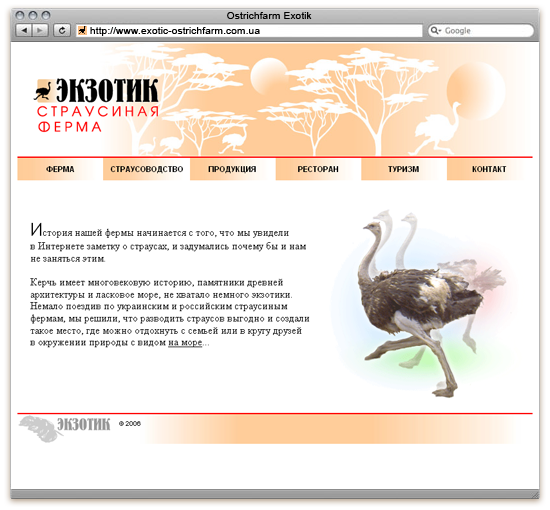Open the Google search magnifier dropdown
The height and width of the screenshot is (510, 550).
pyautogui.click(x=436, y=31)
